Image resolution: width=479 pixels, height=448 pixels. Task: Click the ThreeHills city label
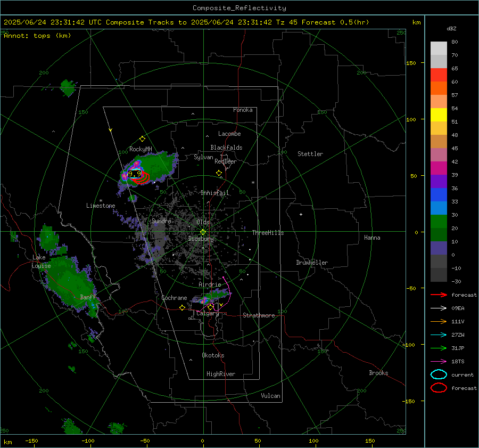click(x=268, y=233)
